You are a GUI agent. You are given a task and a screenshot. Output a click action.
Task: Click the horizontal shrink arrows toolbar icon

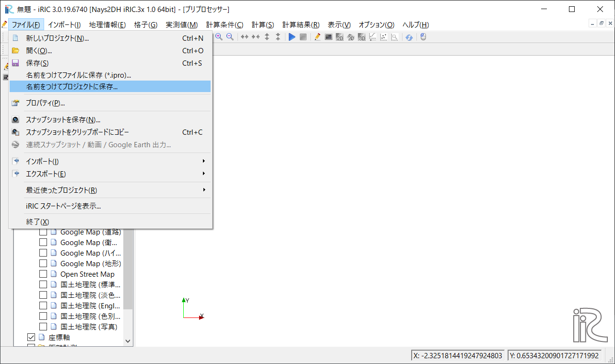click(x=256, y=37)
